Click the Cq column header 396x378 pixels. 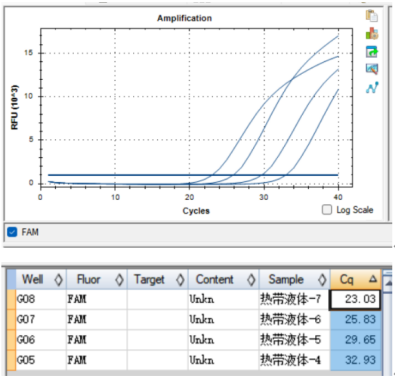(x=356, y=279)
